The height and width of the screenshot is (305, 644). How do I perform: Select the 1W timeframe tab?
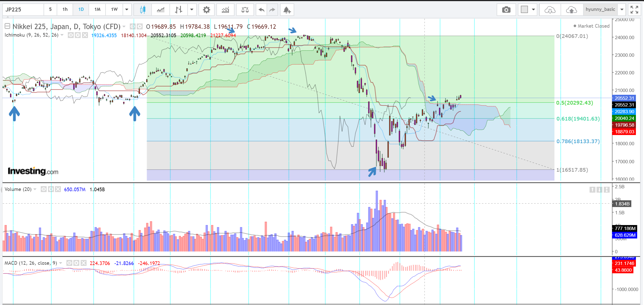[x=114, y=10]
